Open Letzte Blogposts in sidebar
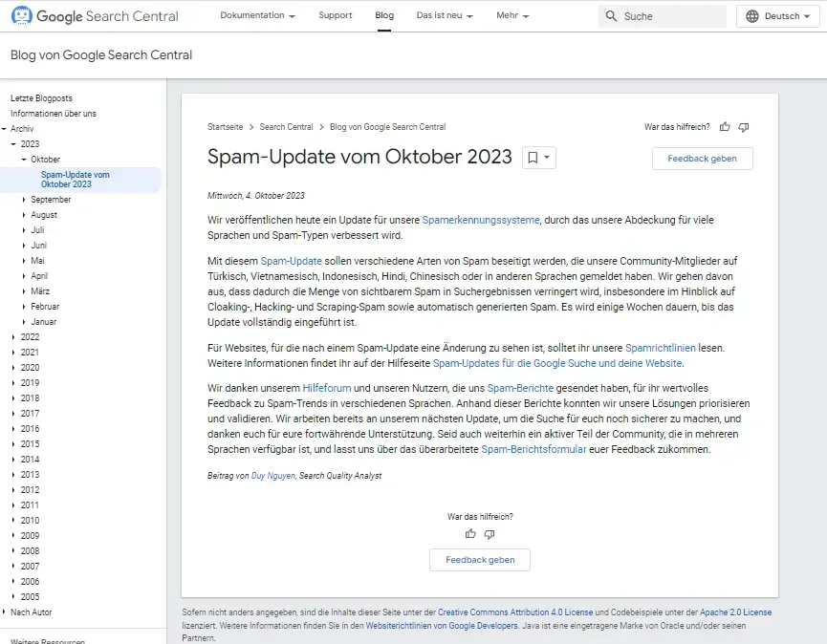Image resolution: width=827 pixels, height=644 pixels. click(41, 98)
